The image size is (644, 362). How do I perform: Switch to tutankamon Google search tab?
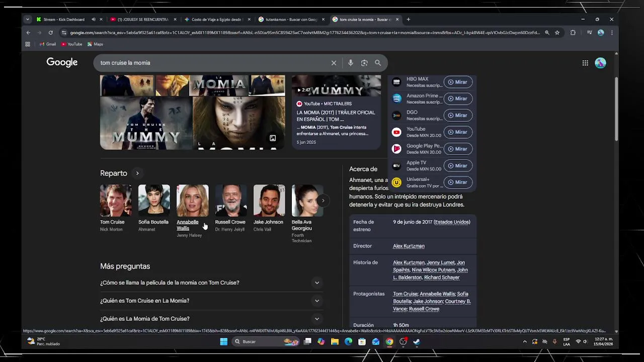click(291, 20)
